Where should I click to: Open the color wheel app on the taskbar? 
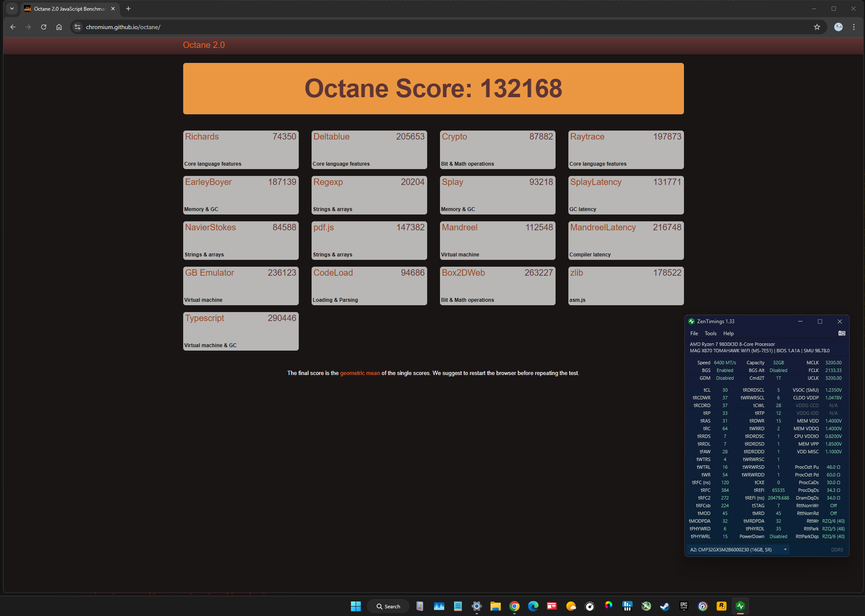tap(608, 606)
